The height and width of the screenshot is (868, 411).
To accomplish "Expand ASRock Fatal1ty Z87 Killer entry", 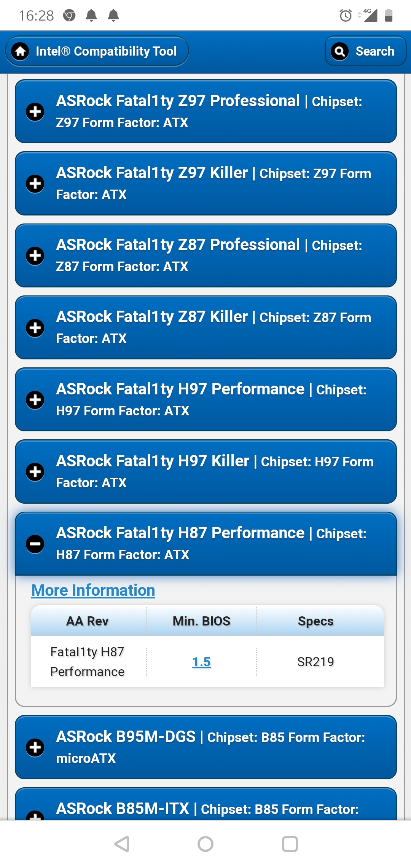I will (206, 327).
